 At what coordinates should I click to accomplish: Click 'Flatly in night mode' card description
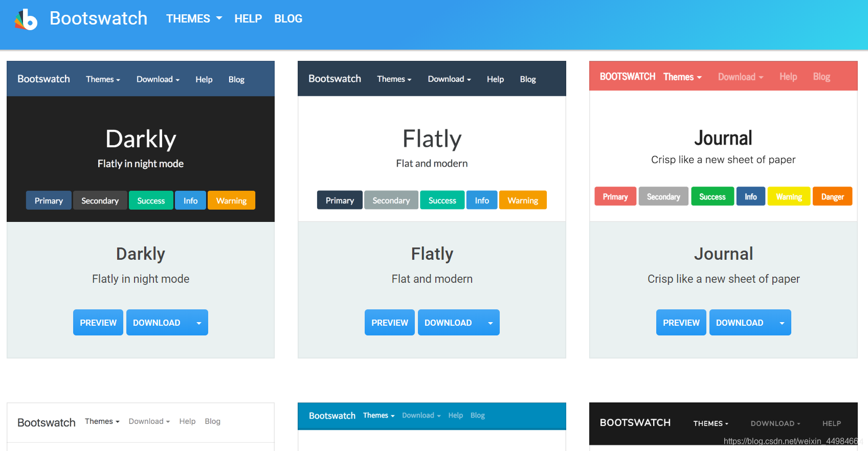[141, 279]
